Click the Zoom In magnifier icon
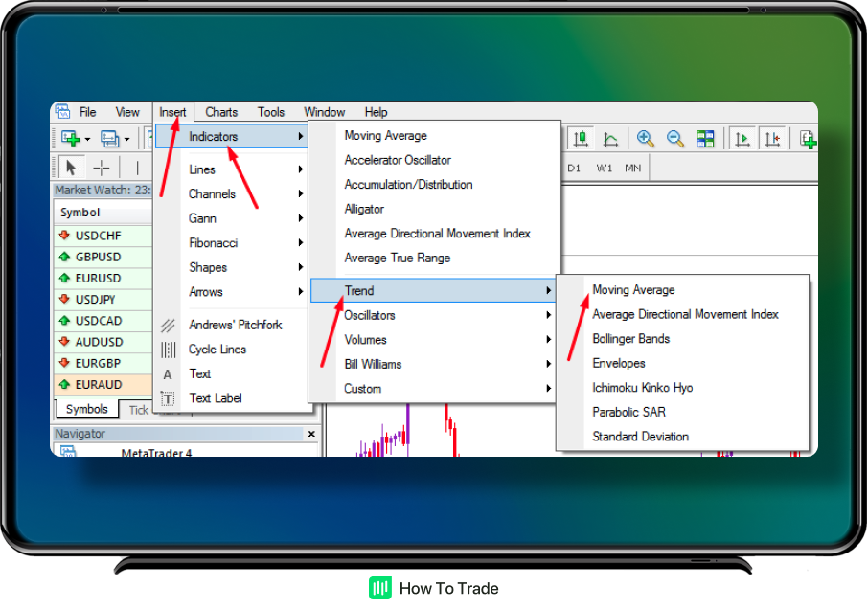 (646, 140)
